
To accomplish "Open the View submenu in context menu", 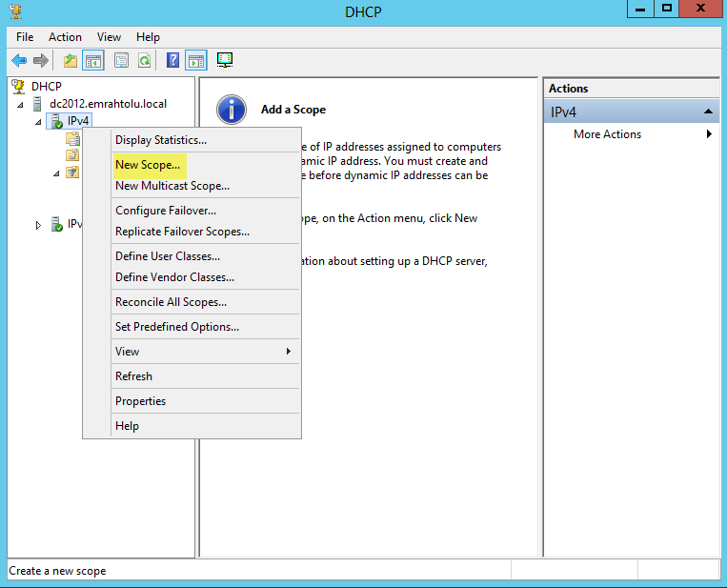I will click(x=205, y=352).
